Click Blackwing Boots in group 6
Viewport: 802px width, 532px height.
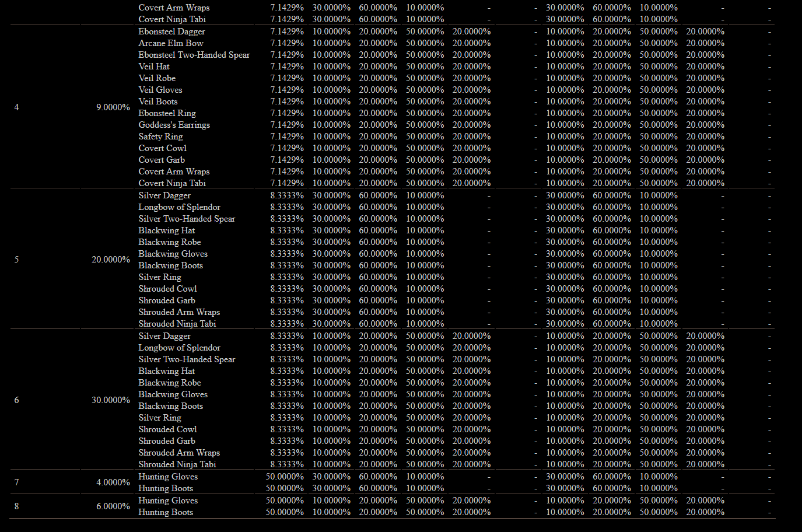coord(171,406)
